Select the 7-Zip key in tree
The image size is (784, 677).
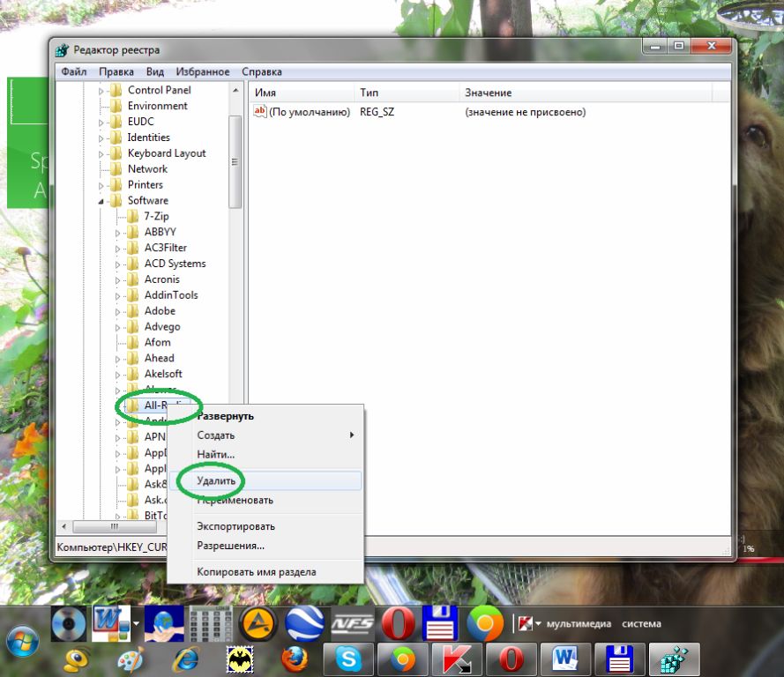pos(156,216)
